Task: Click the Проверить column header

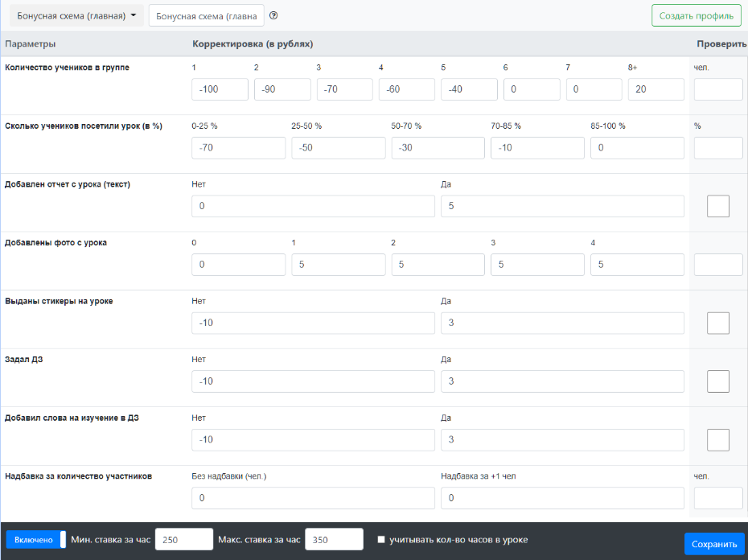Action: [721, 44]
